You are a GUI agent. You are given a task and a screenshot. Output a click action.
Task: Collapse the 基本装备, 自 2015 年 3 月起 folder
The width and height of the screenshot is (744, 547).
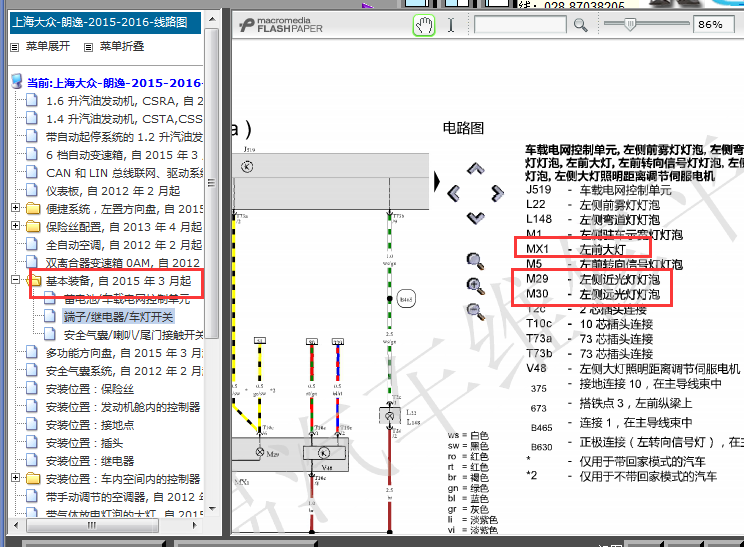tap(15, 280)
